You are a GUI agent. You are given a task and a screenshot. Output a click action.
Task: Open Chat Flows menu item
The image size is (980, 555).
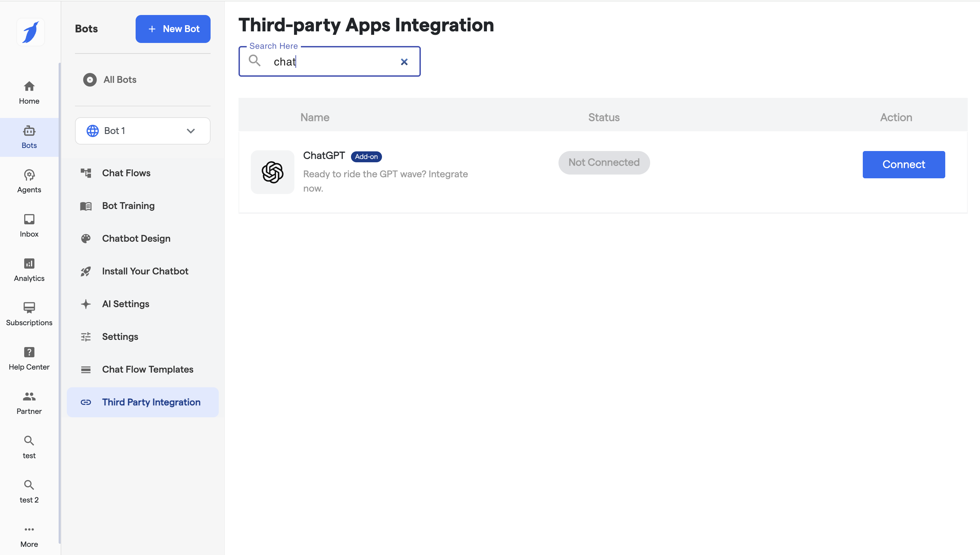[x=126, y=173]
